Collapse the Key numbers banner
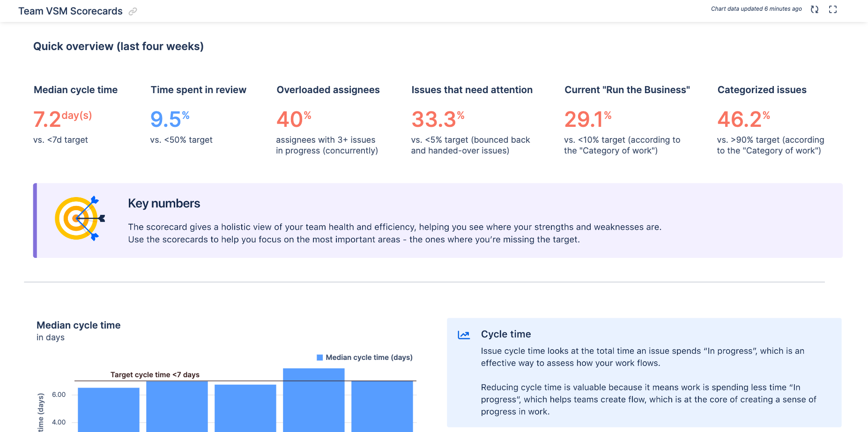This screenshot has height=432, width=868. pos(164,203)
